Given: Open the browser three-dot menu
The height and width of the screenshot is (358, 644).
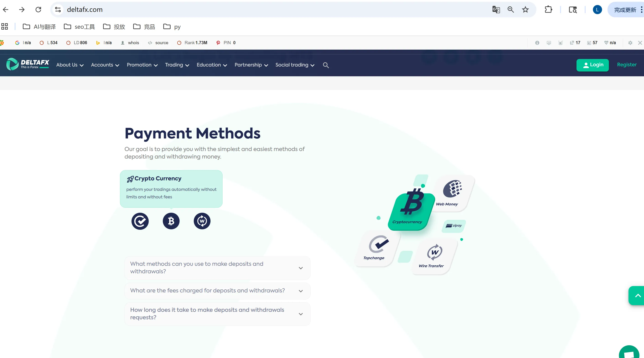Looking at the screenshot, I should click(641, 10).
